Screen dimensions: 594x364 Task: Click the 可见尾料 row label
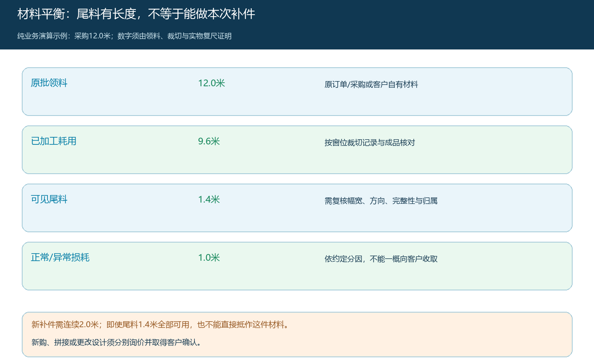(x=49, y=199)
